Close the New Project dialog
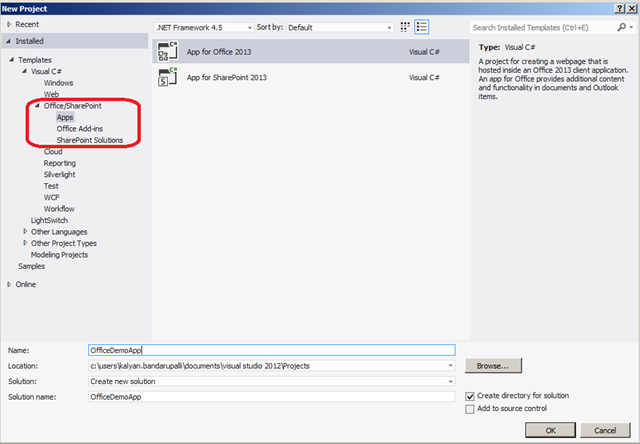Screen dimensions: 640x444 point(631,9)
